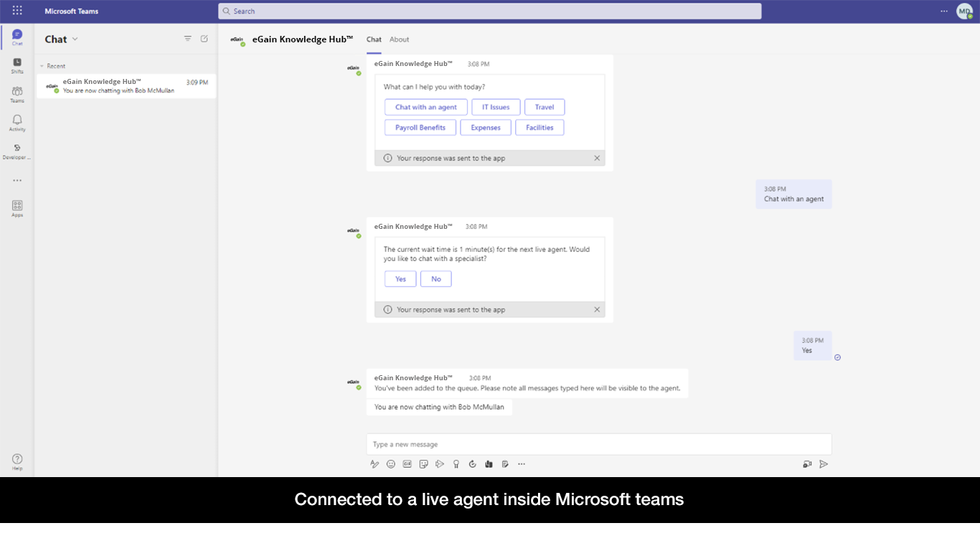Screen dimensions: 980x551
Task: Open the Chat section in left rail
Action: 17,37
